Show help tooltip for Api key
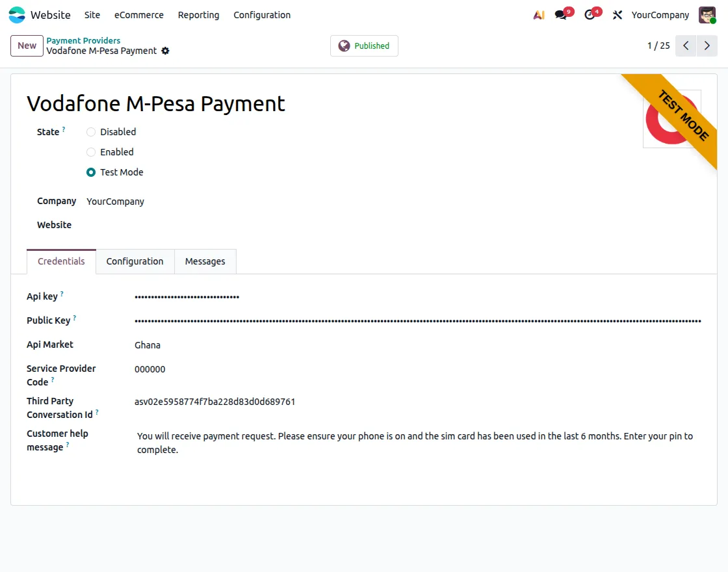 [x=62, y=294]
